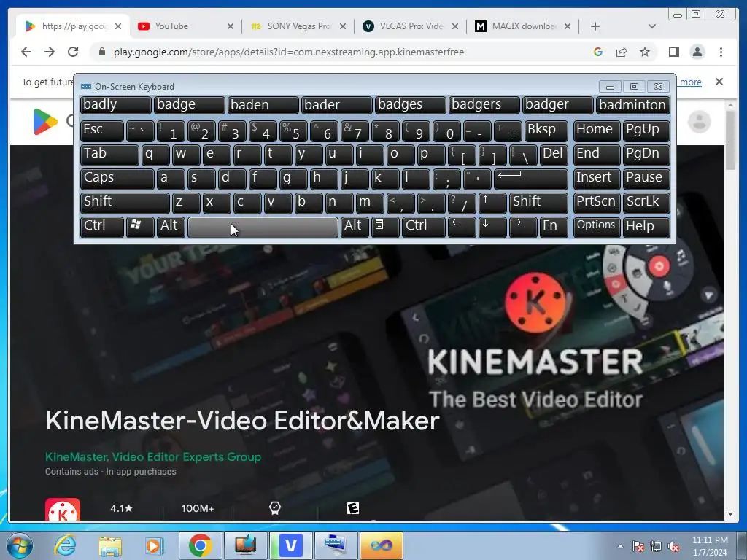The width and height of the screenshot is (747, 560).
Task: Click the clock in system tray
Action: click(x=710, y=546)
